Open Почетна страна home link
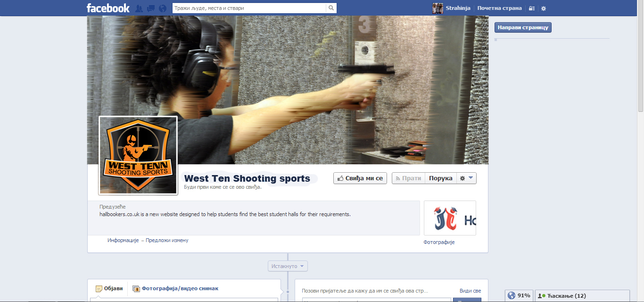 pyautogui.click(x=499, y=8)
